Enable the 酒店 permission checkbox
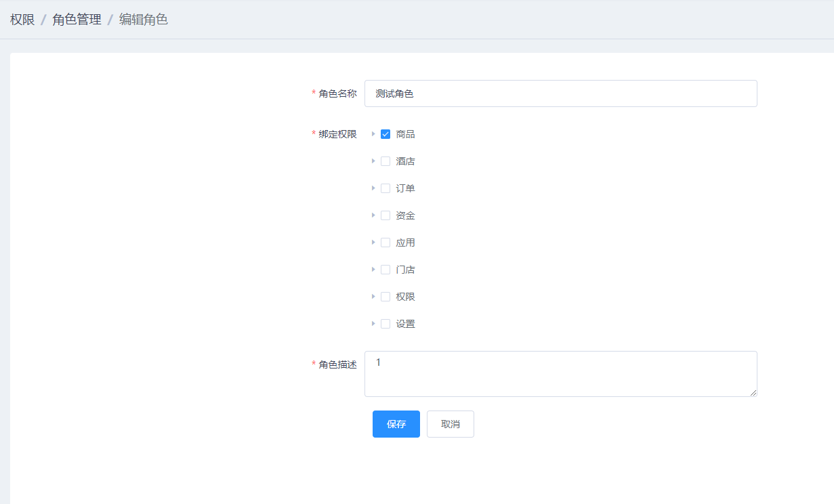 pos(385,161)
